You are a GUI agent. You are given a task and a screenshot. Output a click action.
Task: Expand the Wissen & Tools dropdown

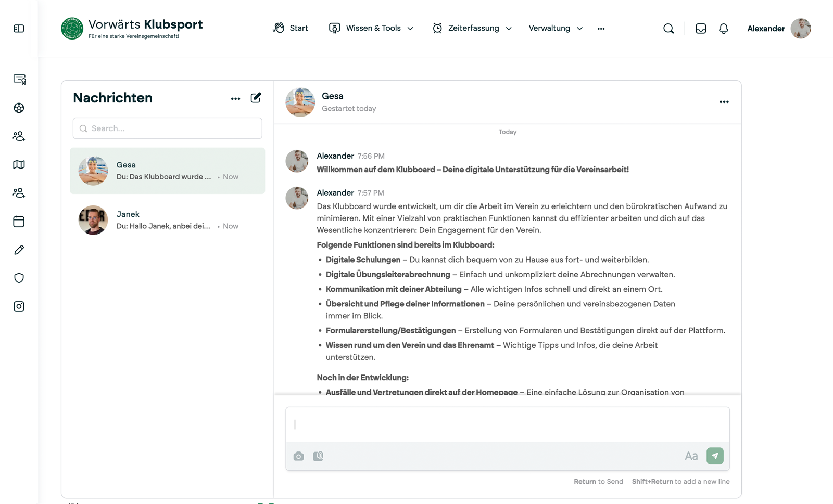(371, 28)
